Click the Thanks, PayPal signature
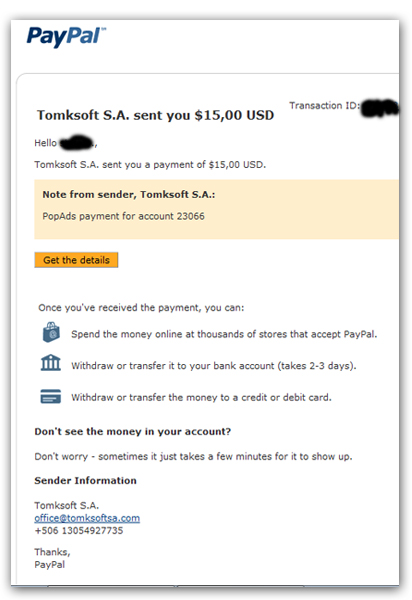Viewport: 412px width, 600px height. coord(52,558)
